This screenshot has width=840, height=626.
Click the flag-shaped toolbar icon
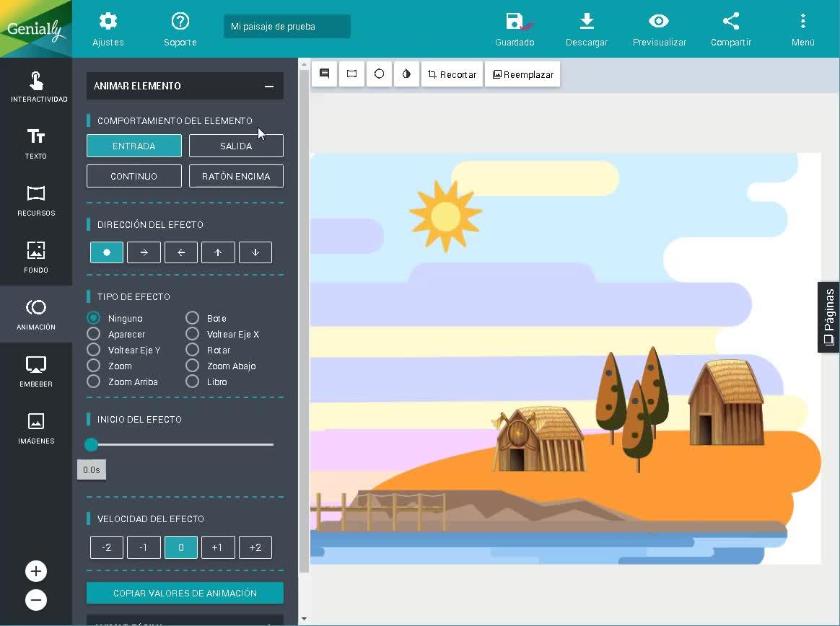pyautogui.click(x=351, y=74)
